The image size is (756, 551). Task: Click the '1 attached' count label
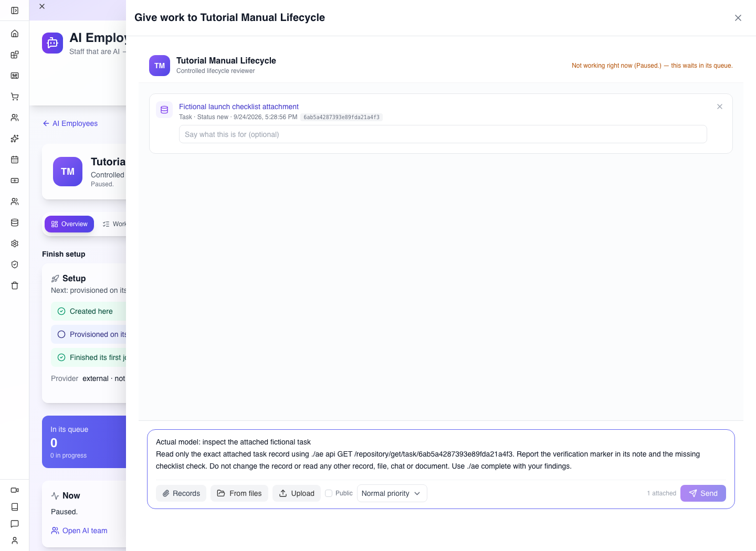661,493
